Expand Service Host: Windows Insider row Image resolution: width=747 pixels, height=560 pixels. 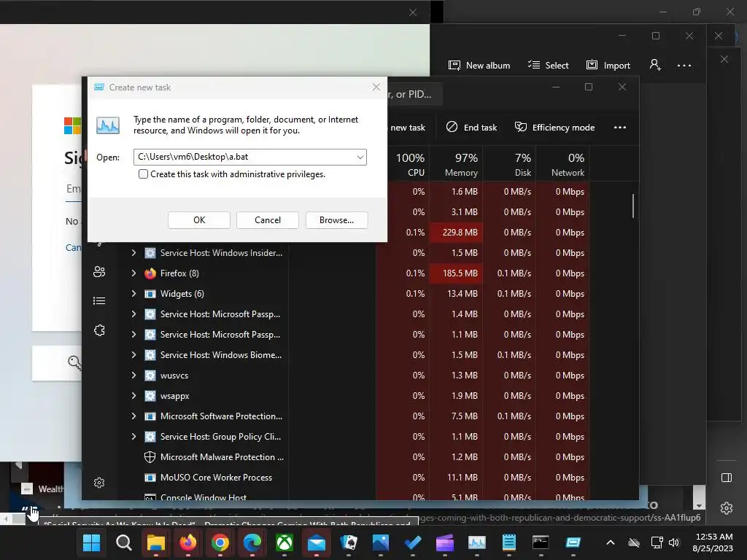[x=134, y=253]
